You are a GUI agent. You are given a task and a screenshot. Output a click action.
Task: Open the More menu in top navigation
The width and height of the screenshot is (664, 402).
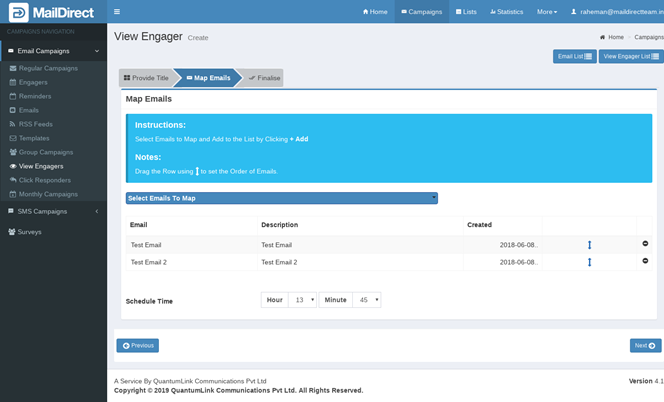(x=547, y=12)
